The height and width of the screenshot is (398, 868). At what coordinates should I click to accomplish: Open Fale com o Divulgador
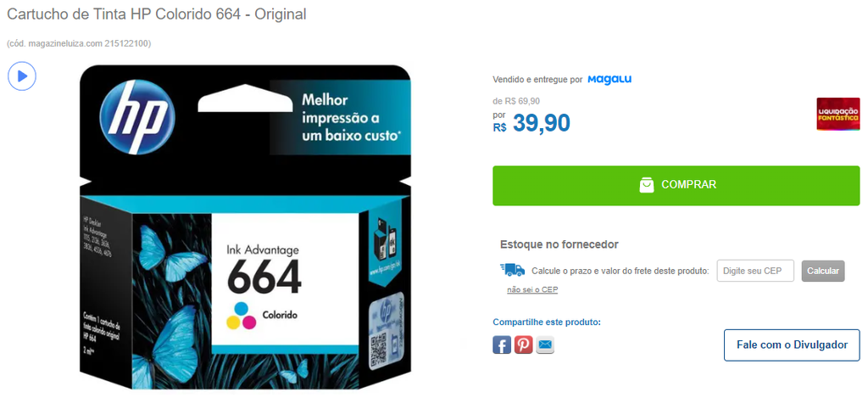pyautogui.click(x=792, y=345)
